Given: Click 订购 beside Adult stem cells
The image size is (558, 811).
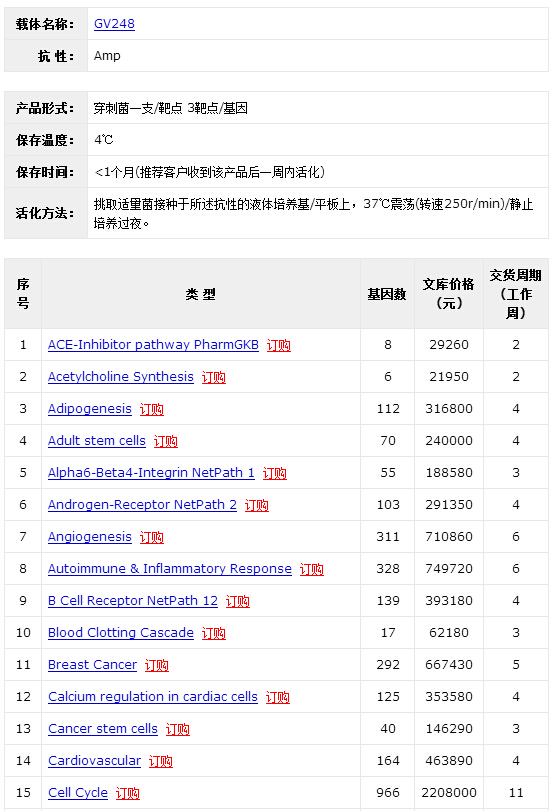Looking at the screenshot, I should point(165,442).
